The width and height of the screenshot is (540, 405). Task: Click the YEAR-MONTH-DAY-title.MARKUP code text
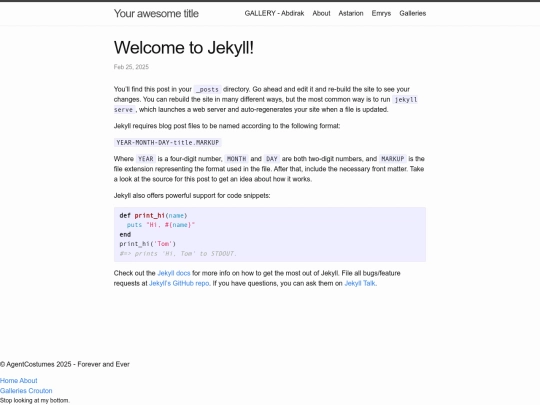168,143
